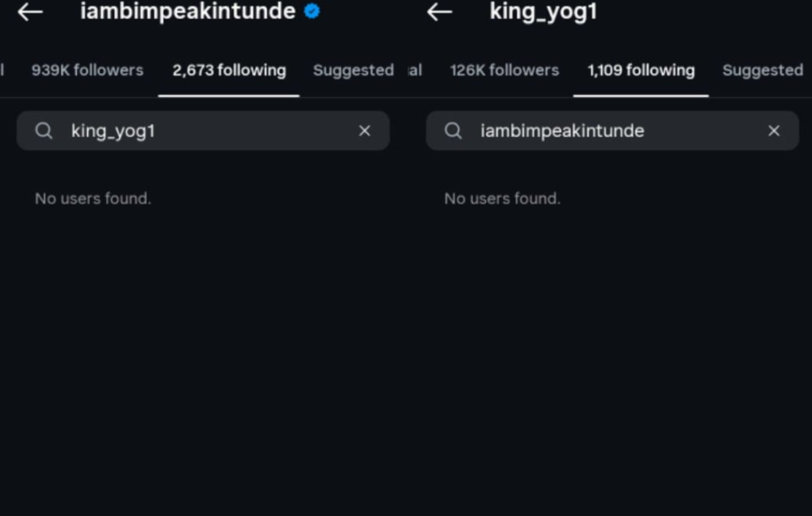Open the 939K followers tab
Image resolution: width=812 pixels, height=516 pixels.
point(87,71)
